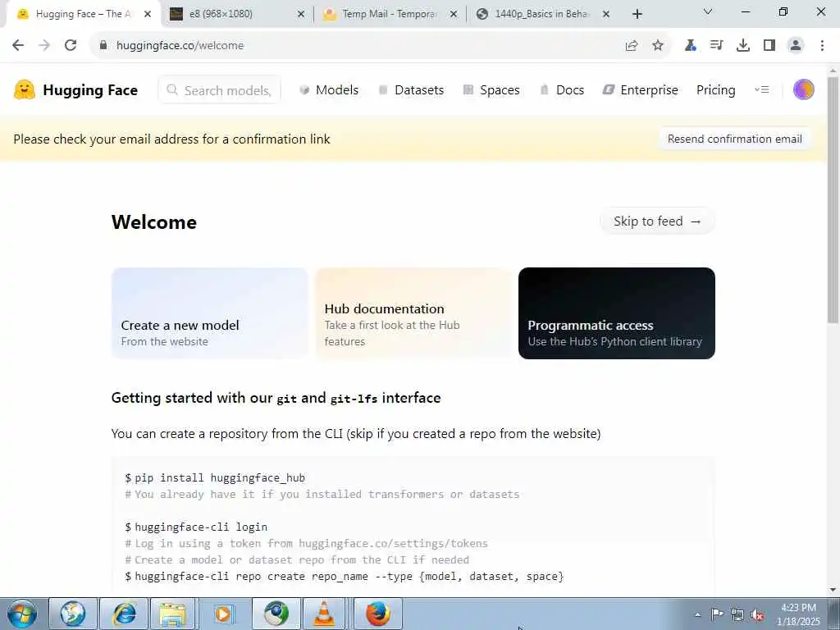The width and height of the screenshot is (840, 630).
Task: Open the browser downloads icon
Action: (743, 46)
